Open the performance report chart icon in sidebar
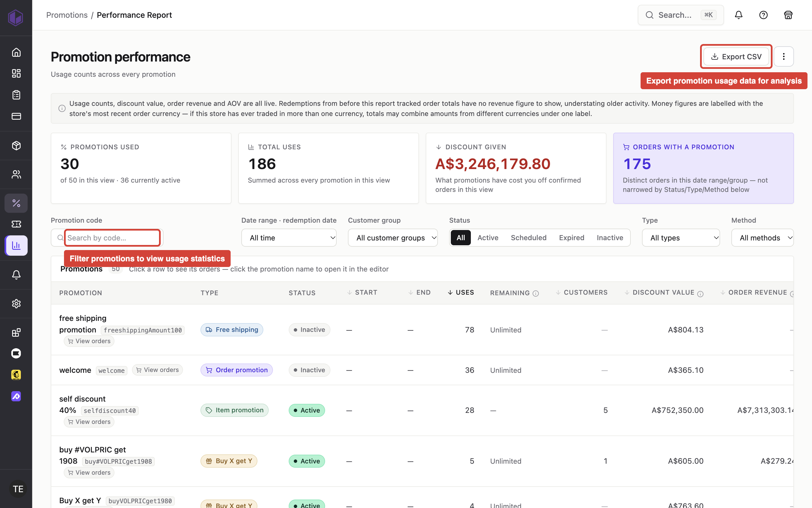Screen dimensions: 812x508 click(16, 246)
